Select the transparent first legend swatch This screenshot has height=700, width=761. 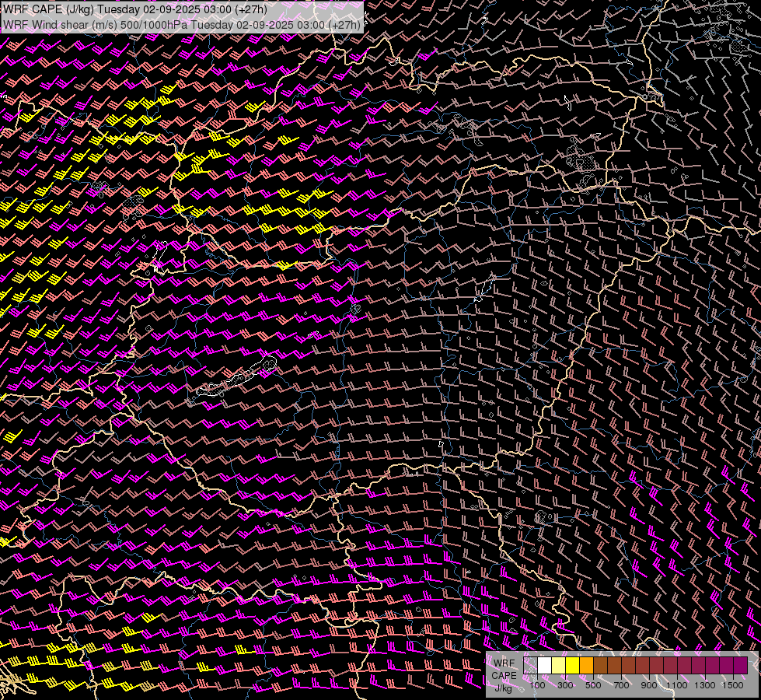530,666
